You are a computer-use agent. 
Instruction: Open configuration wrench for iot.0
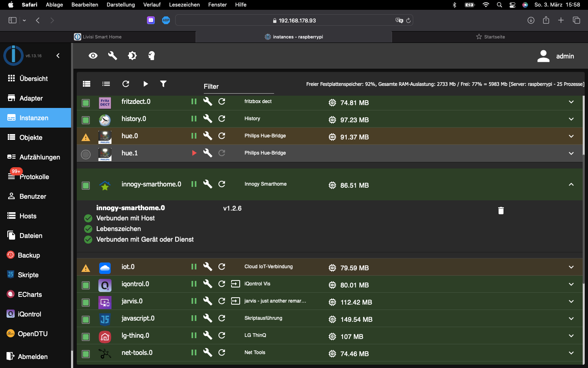click(x=208, y=267)
